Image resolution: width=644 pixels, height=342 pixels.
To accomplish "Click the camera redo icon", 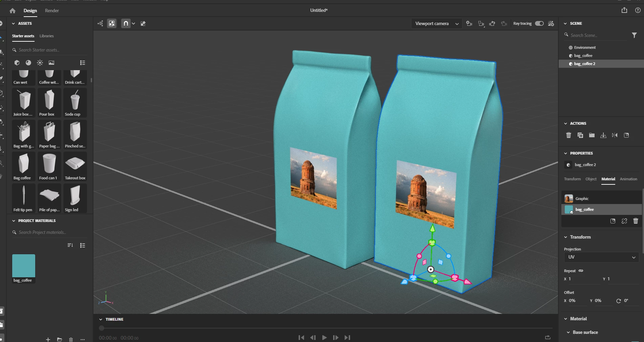I will click(504, 23).
